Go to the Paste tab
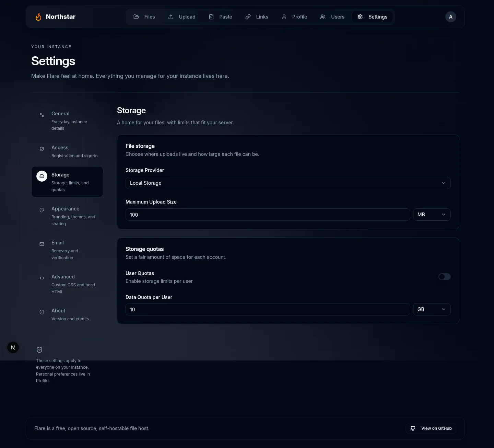Image resolution: width=494 pixels, height=448 pixels. [220, 17]
